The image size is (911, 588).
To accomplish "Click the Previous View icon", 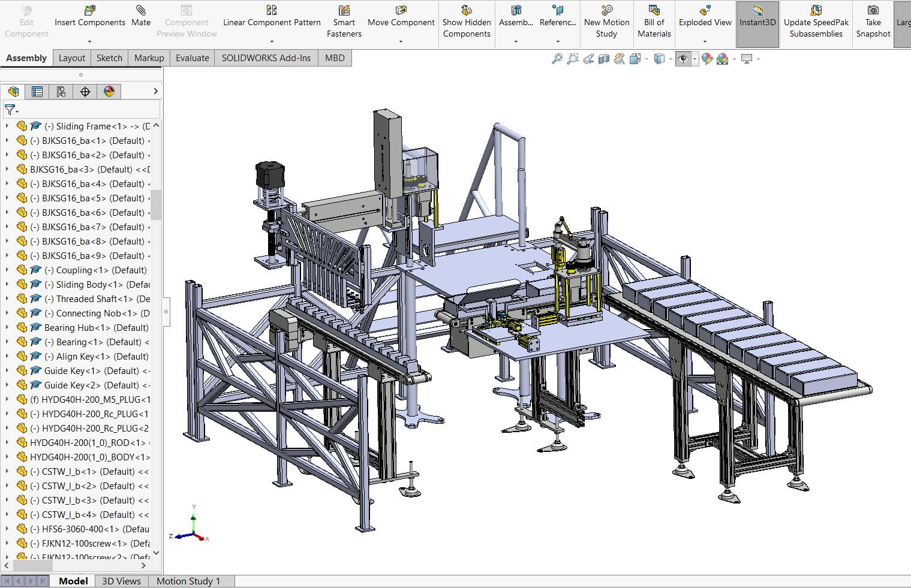I will [x=588, y=59].
